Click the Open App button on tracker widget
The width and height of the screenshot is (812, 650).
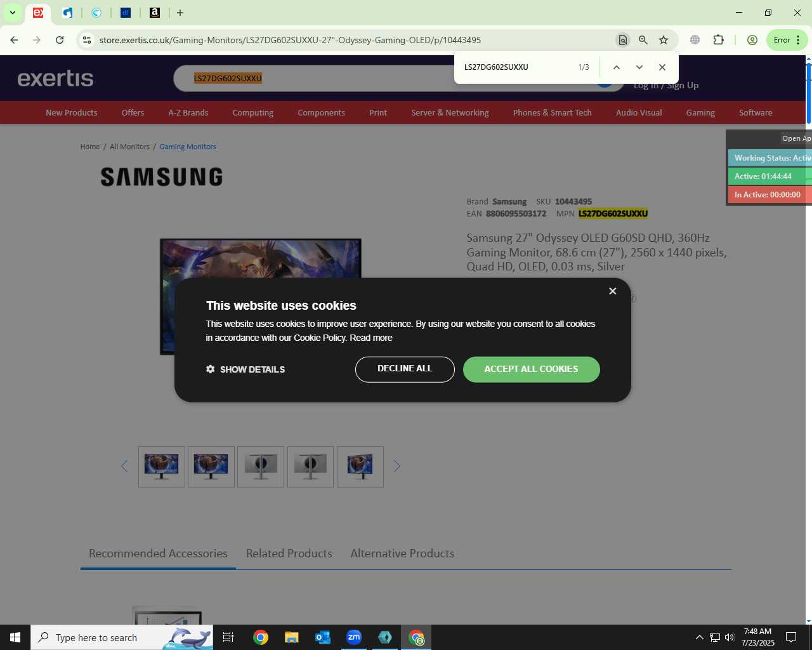coord(796,138)
